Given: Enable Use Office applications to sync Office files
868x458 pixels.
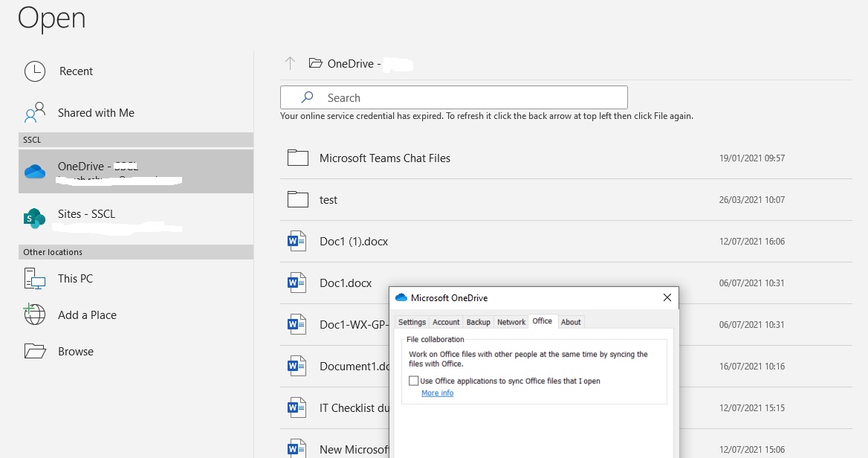Looking at the screenshot, I should (414, 380).
